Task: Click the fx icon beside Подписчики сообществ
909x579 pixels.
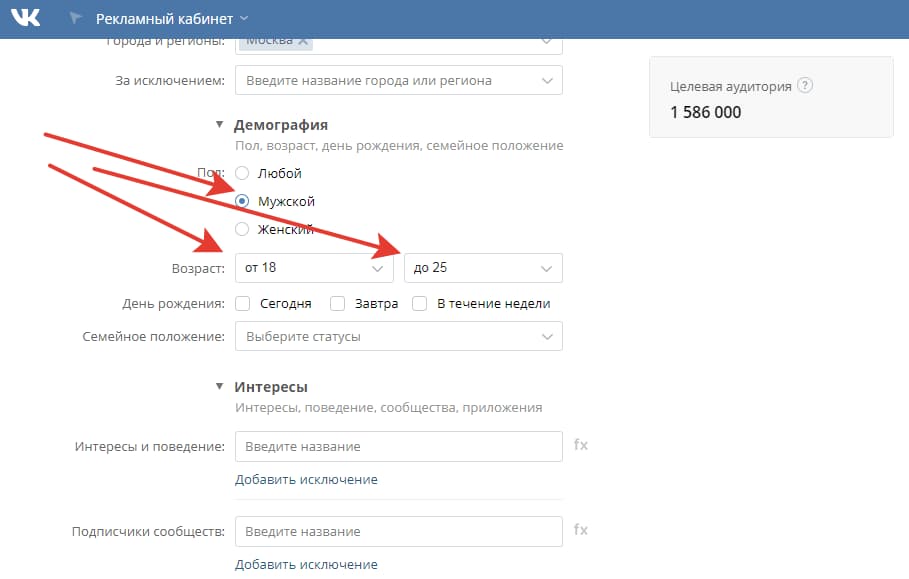Action: pyautogui.click(x=580, y=531)
